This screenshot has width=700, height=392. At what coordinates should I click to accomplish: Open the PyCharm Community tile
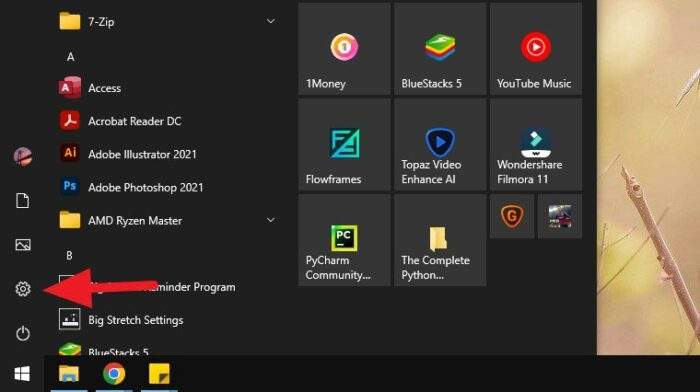(344, 240)
